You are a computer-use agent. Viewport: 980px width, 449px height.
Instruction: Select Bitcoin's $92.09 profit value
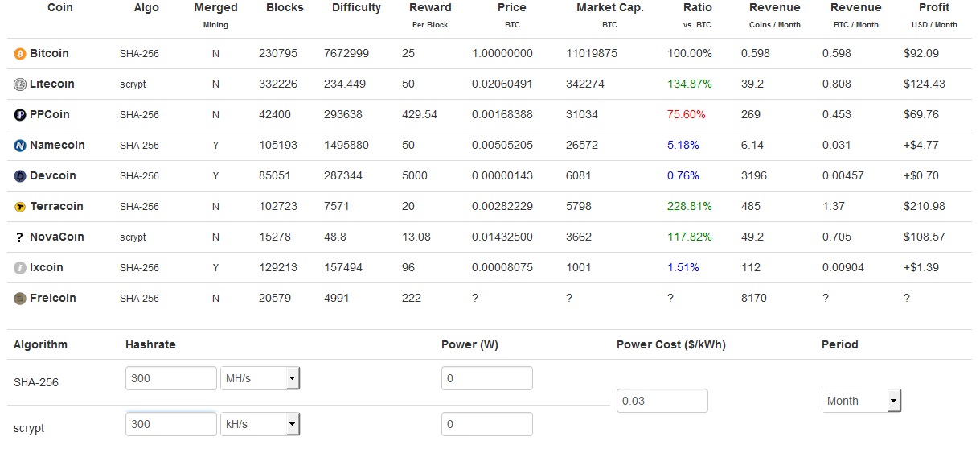(x=921, y=53)
